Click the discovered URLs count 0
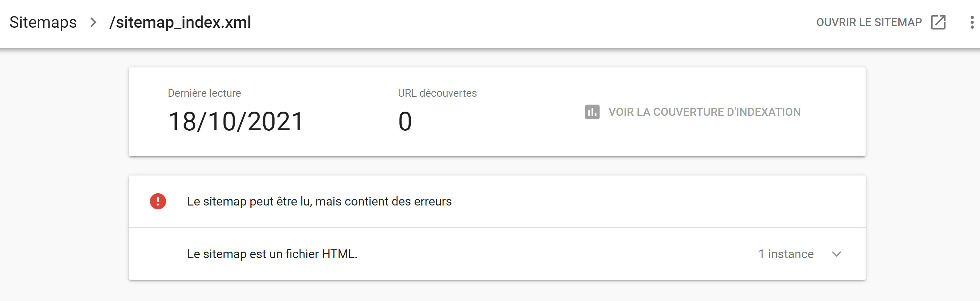The width and height of the screenshot is (980, 301). click(405, 122)
